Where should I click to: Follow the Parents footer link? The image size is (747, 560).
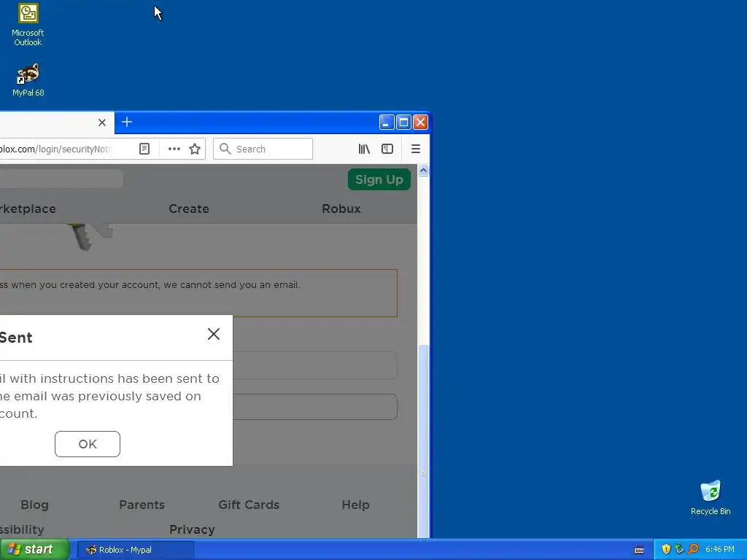click(142, 505)
